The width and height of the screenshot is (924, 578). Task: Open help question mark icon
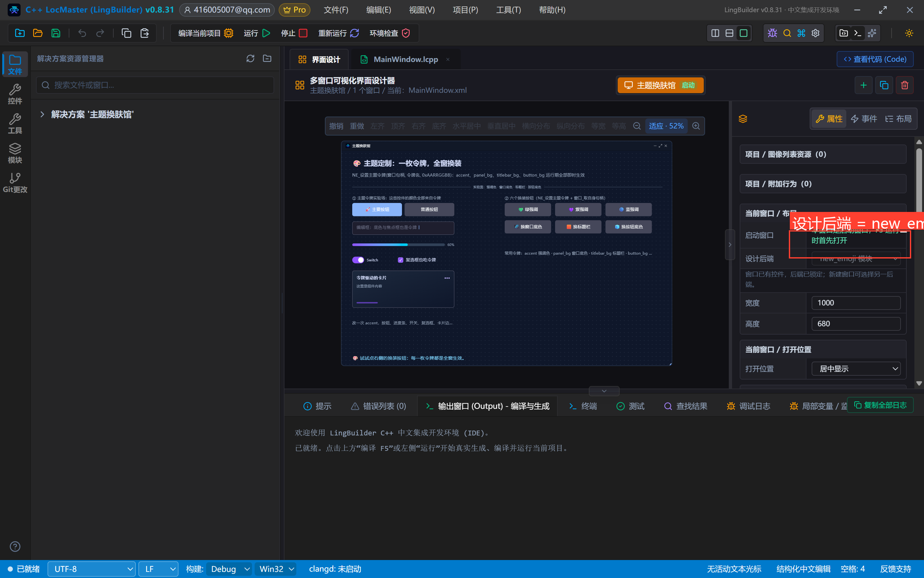coord(15,546)
